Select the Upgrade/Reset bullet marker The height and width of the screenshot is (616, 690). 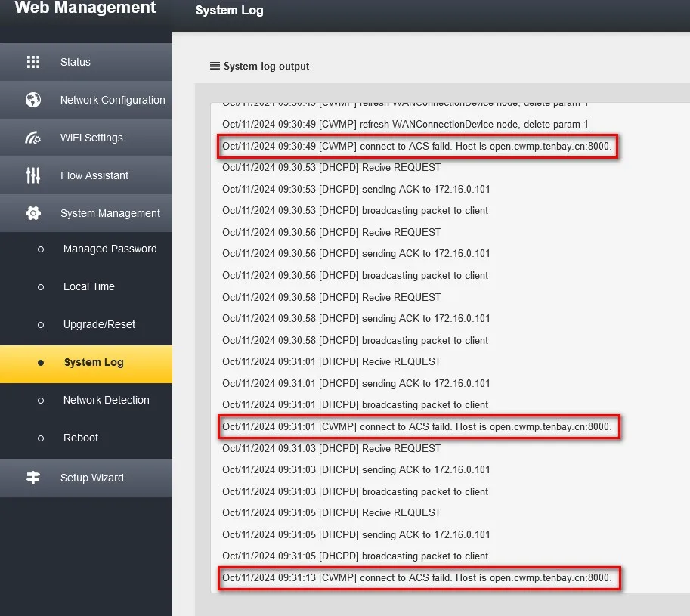41,325
